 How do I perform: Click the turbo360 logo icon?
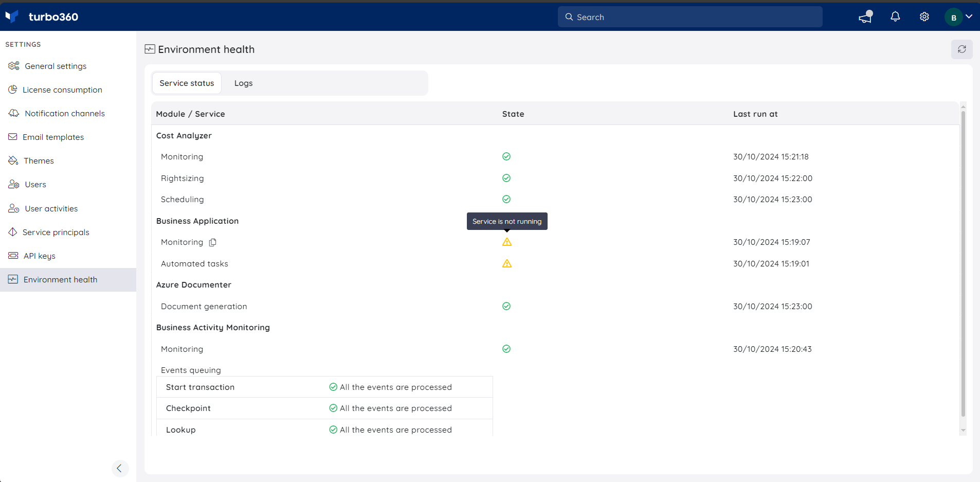[x=12, y=16]
